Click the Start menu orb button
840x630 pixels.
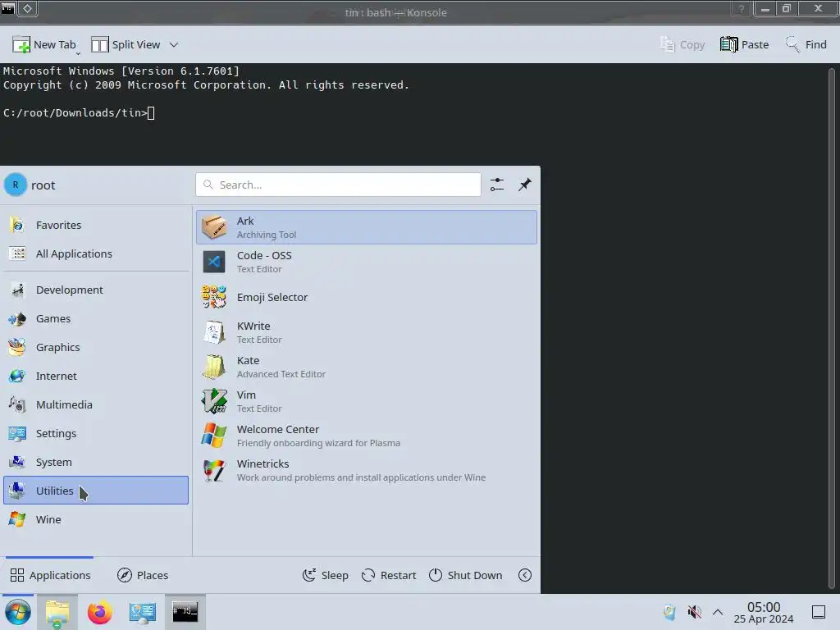(18, 612)
